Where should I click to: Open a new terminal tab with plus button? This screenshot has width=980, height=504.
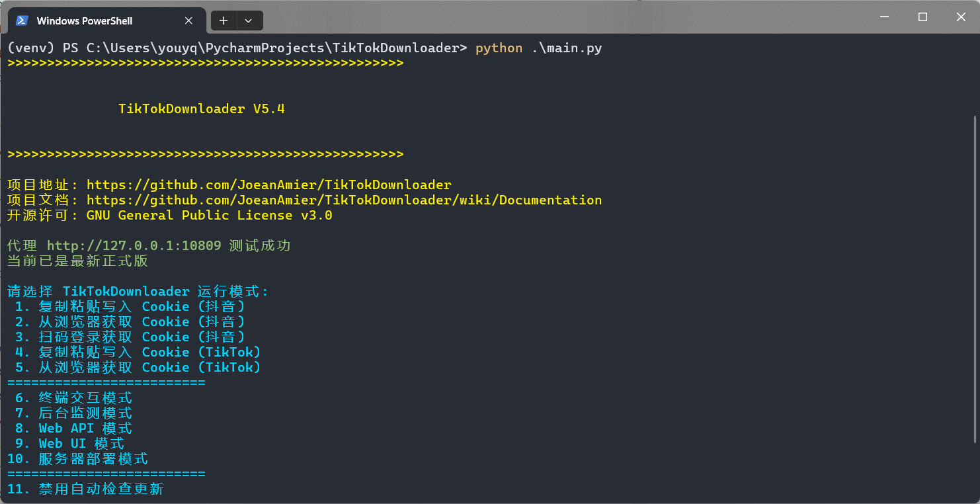[x=224, y=21]
